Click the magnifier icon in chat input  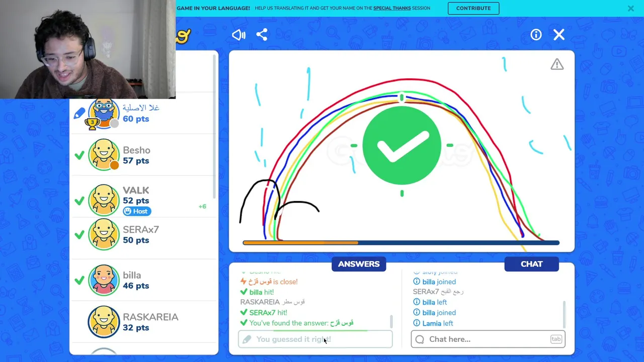click(420, 339)
